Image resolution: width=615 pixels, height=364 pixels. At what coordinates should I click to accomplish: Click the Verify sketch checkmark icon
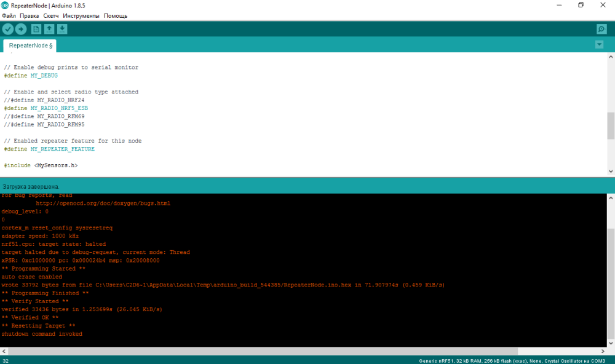(x=7, y=29)
